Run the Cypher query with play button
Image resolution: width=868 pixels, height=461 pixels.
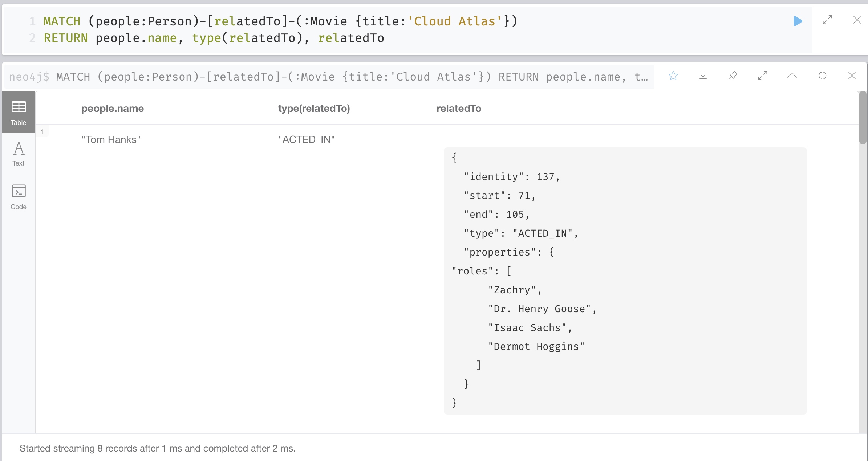tap(798, 21)
